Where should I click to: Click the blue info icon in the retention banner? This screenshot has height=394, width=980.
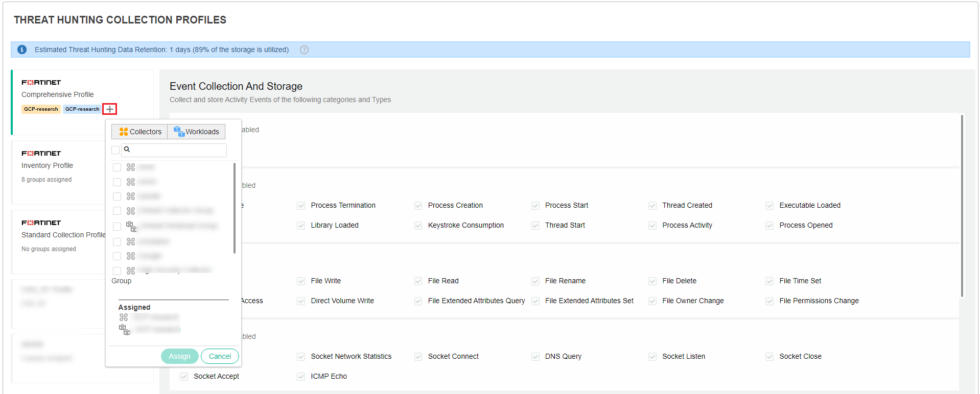coord(22,50)
